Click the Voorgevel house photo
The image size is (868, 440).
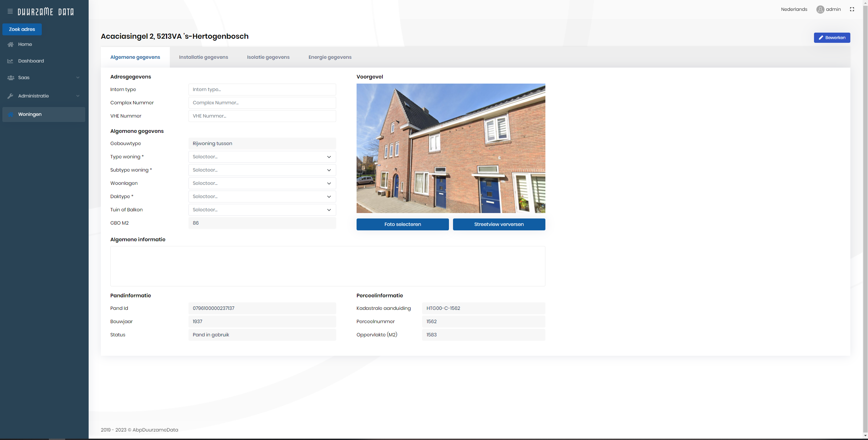tap(451, 148)
